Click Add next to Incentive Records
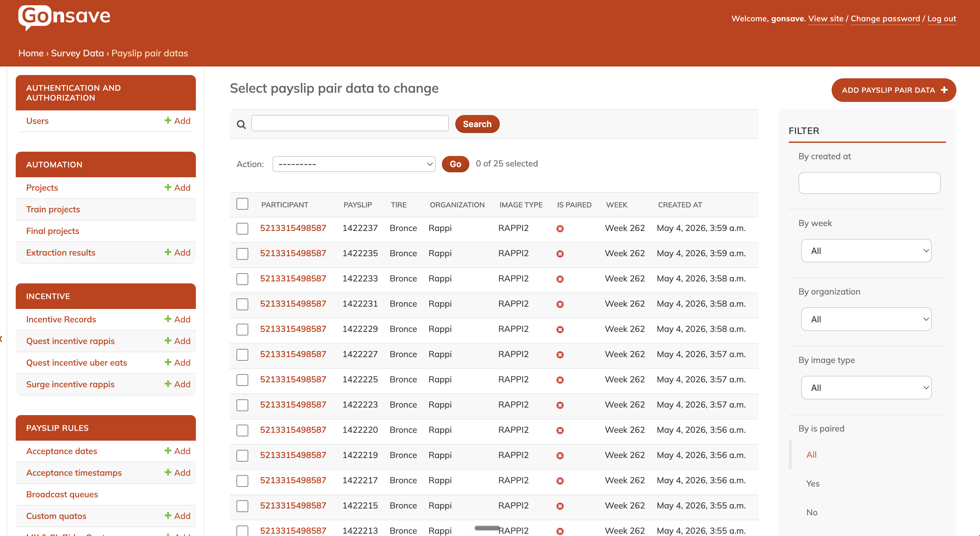This screenshot has height=536, width=980. [x=177, y=319]
